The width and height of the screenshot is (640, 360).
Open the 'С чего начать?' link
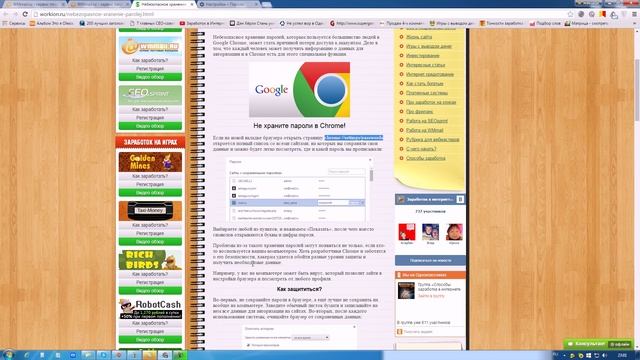point(421,149)
